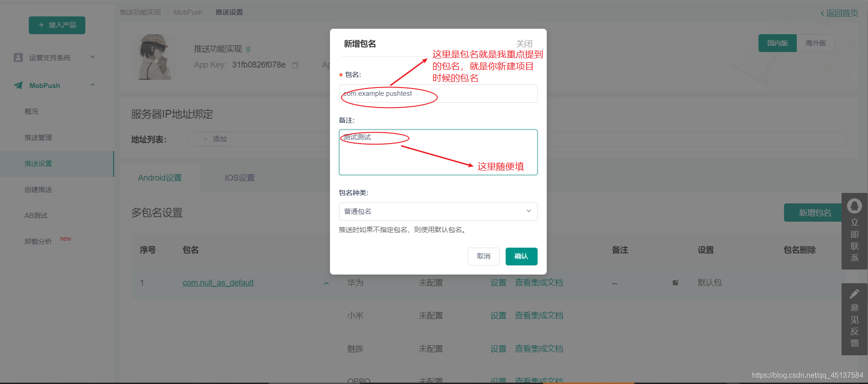Click 设置 for 魅族
Screen dimensions: 868x384
click(x=498, y=349)
